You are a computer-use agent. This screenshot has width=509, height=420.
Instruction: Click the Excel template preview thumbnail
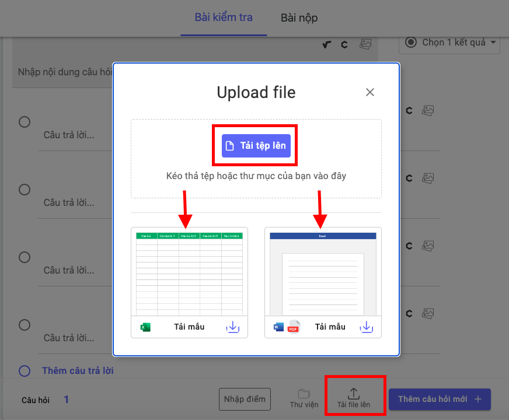pos(189,272)
